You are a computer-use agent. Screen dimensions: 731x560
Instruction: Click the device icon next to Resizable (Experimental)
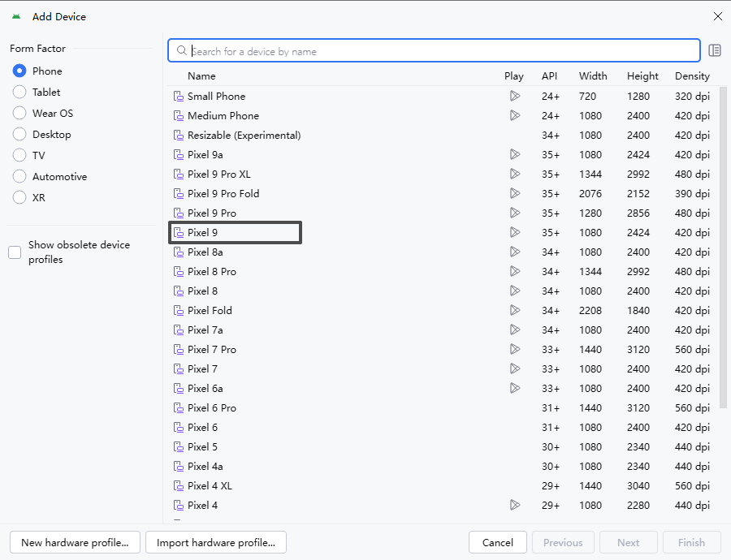coord(179,136)
